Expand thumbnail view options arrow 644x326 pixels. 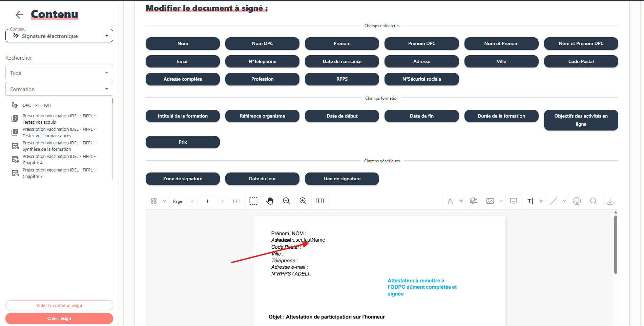pos(165,201)
